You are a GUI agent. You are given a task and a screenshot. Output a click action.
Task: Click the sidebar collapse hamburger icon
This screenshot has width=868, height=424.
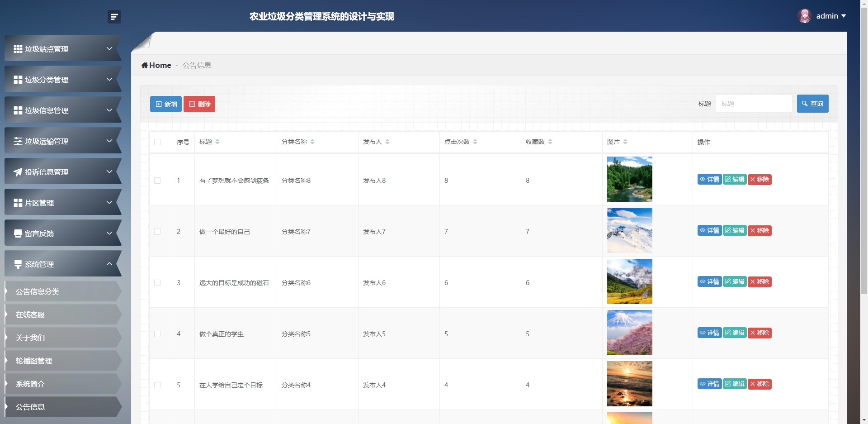point(114,16)
